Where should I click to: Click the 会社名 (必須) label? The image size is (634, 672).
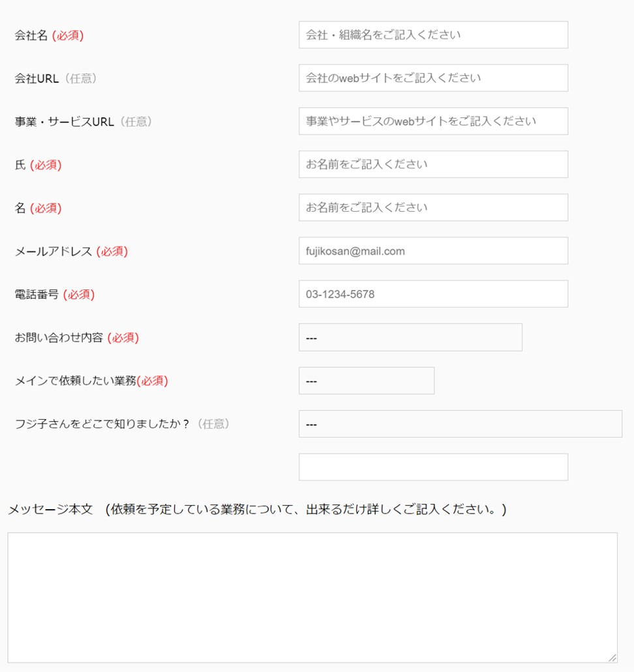click(50, 35)
